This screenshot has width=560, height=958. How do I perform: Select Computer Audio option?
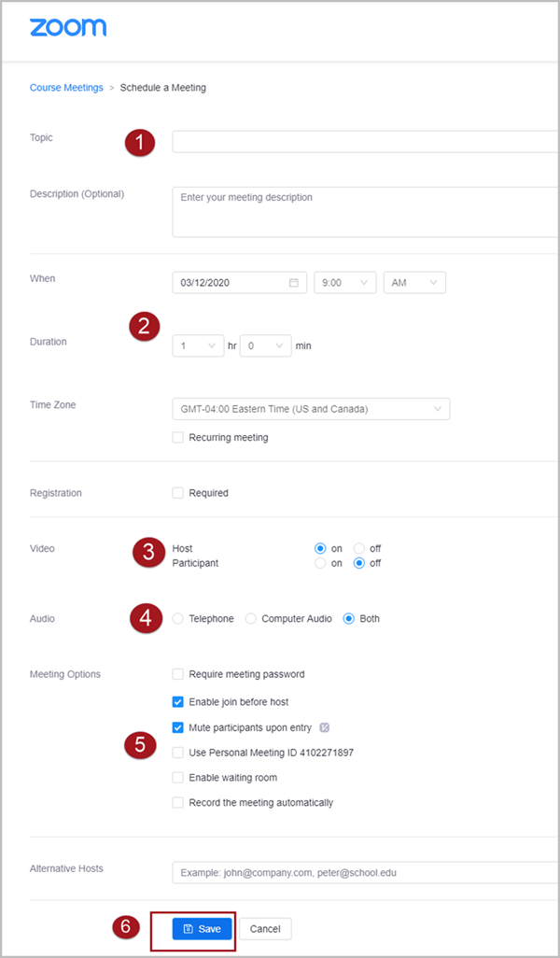click(x=250, y=619)
